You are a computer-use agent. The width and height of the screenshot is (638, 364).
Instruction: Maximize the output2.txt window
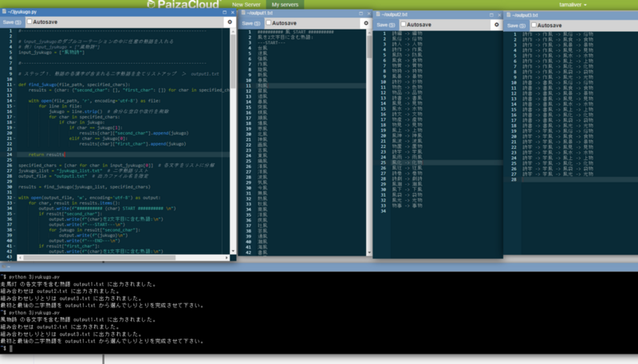pos(491,15)
